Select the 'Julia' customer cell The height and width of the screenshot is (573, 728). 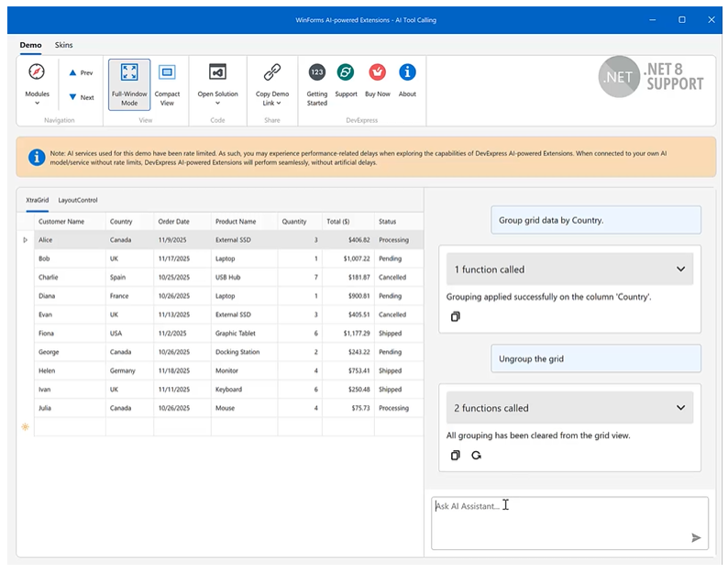click(70, 408)
